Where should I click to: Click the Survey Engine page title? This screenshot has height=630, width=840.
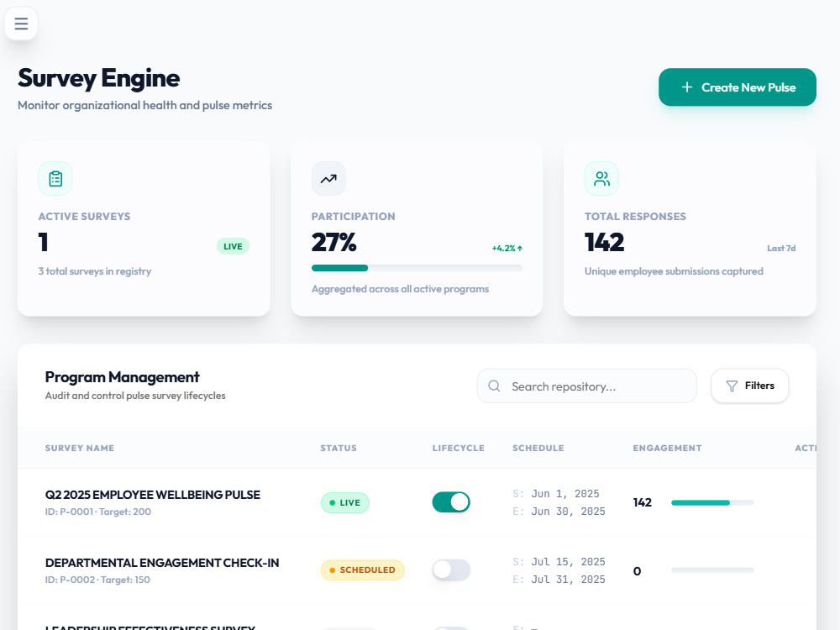click(x=98, y=78)
